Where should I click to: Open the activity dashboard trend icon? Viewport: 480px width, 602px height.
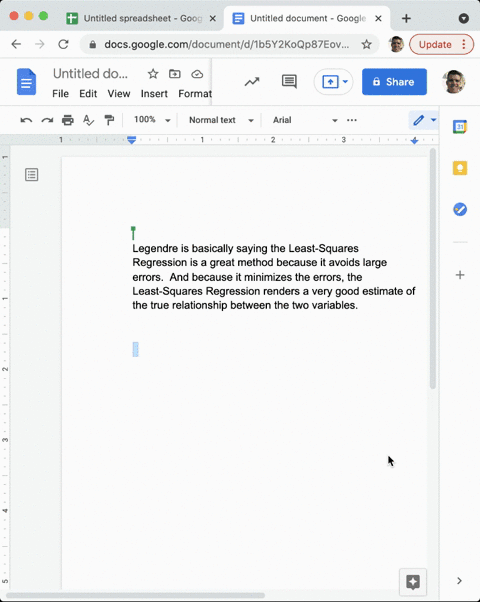[252, 81]
